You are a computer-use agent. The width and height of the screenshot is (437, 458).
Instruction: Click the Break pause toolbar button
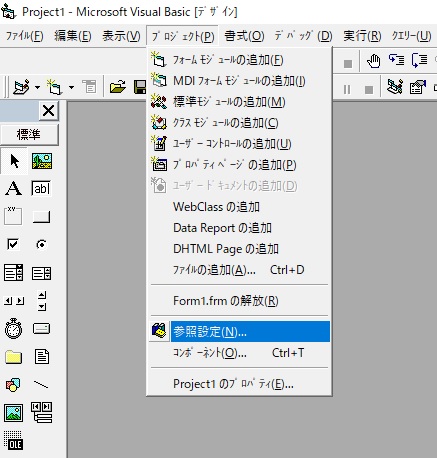347,89
